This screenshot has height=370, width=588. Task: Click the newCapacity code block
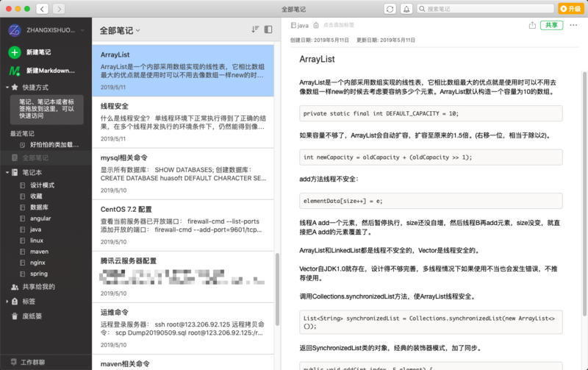click(431, 157)
